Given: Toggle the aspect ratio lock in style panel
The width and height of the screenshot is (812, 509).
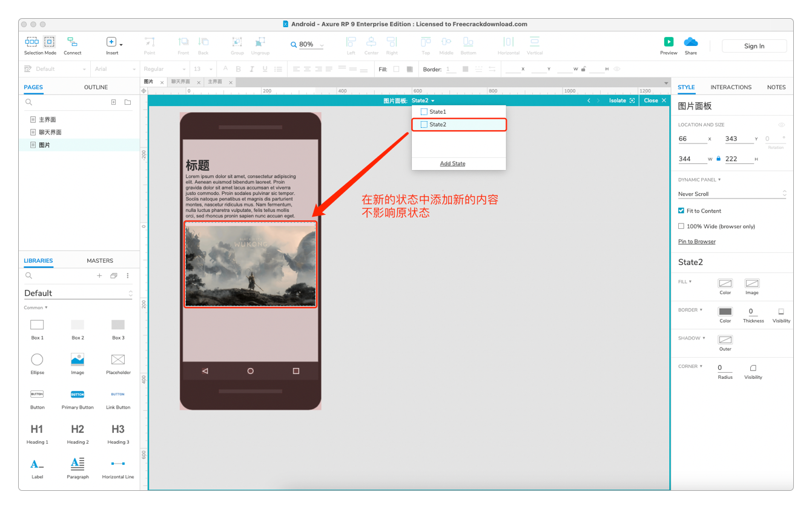Looking at the screenshot, I should coord(718,159).
